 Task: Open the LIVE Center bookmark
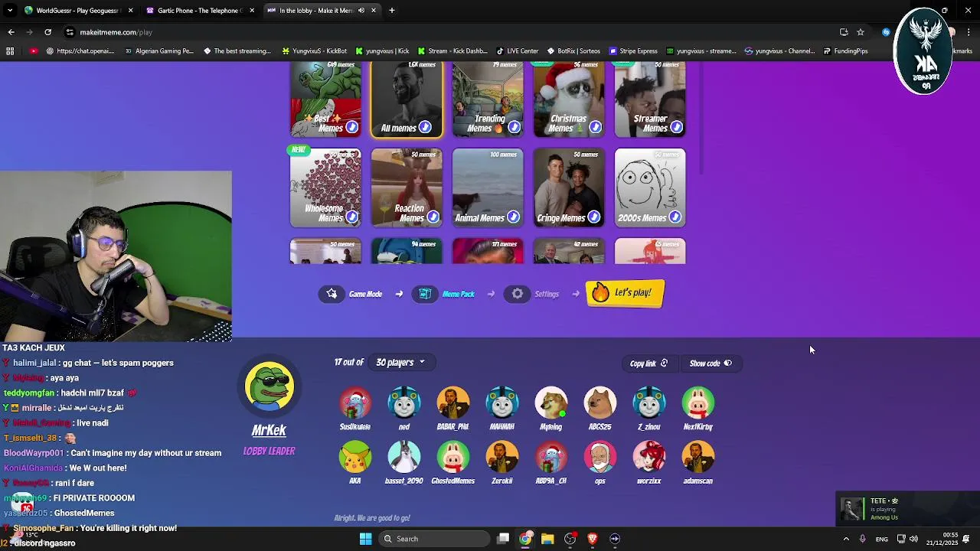pos(518,51)
